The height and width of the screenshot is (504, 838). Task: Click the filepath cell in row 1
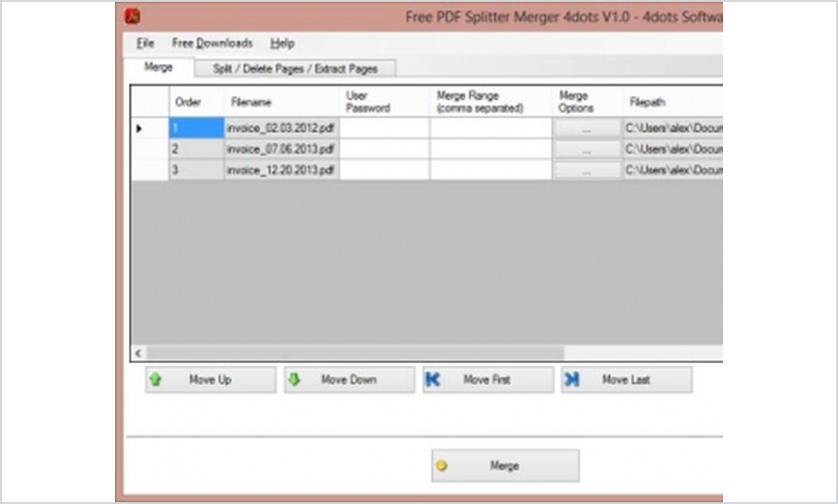[x=673, y=128]
